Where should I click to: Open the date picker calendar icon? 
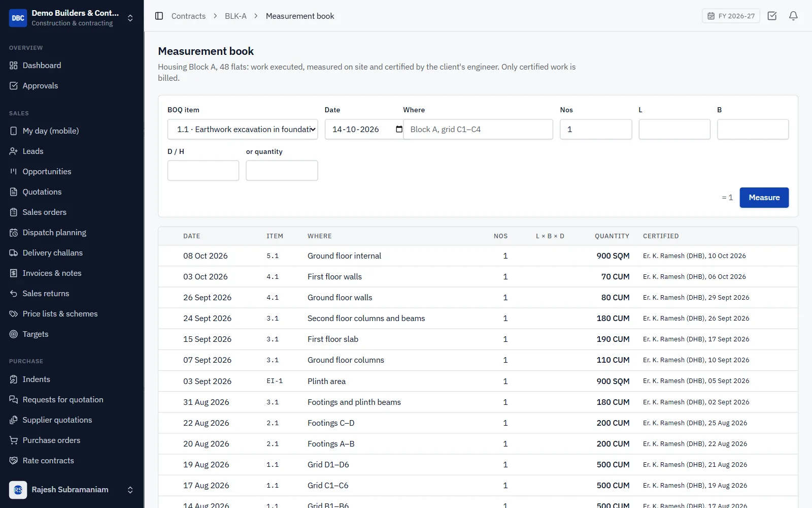click(399, 129)
